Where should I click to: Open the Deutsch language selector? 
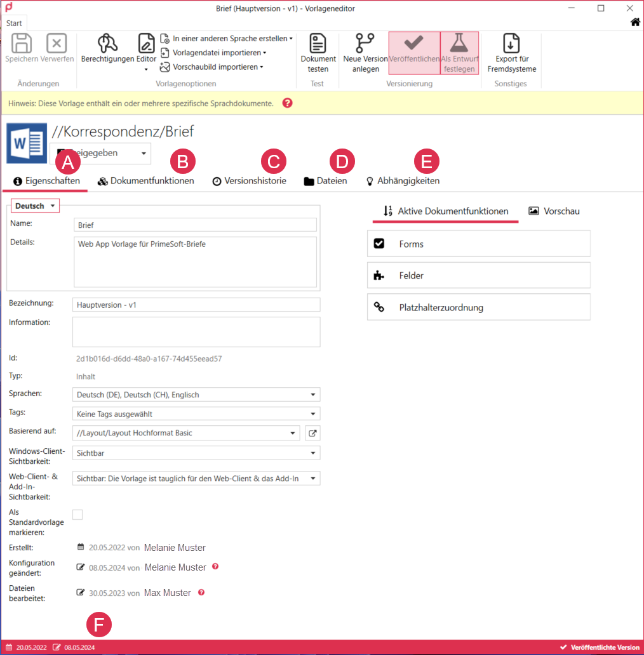pos(35,206)
